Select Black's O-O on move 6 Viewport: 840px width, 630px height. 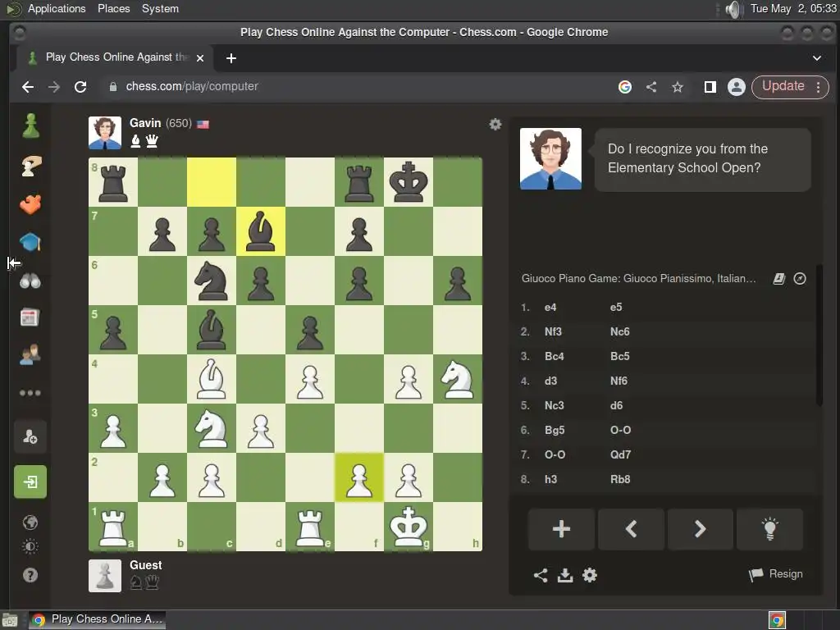pyautogui.click(x=620, y=431)
